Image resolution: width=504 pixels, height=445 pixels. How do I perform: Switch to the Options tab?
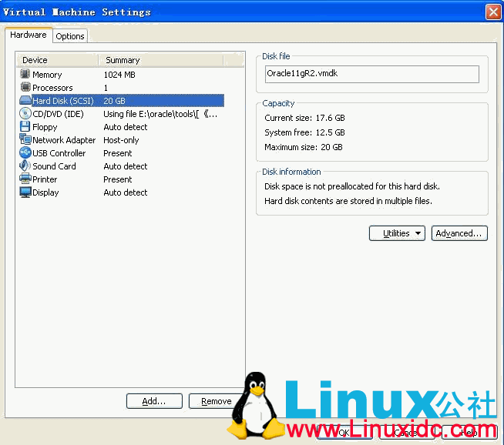click(70, 36)
